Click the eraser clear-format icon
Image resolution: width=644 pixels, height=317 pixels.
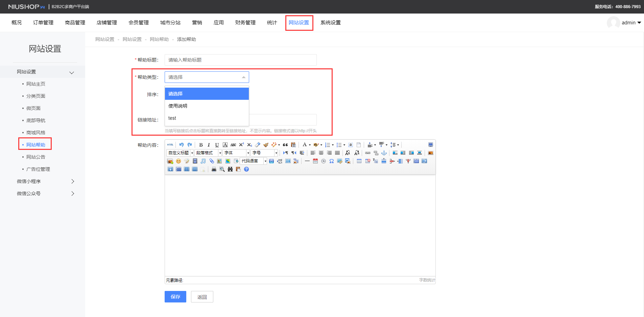coord(258,145)
